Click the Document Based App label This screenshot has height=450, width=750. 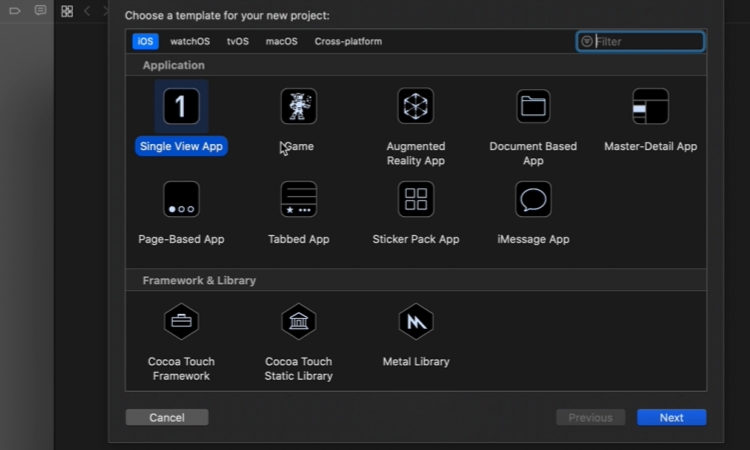click(533, 154)
